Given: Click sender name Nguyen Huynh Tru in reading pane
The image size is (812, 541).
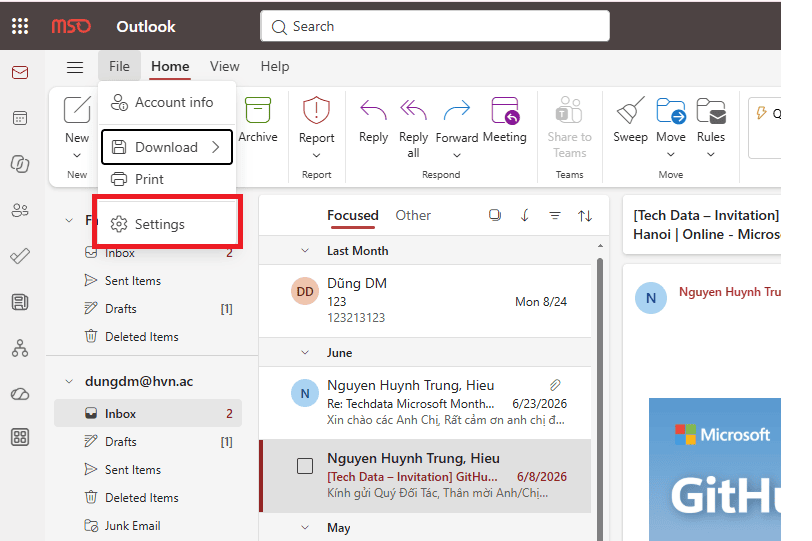Looking at the screenshot, I should [730, 292].
